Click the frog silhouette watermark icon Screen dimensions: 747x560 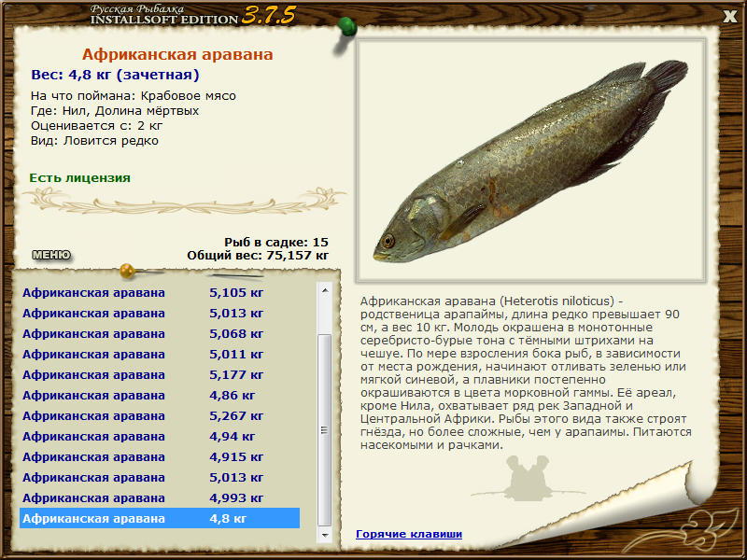coord(526,479)
